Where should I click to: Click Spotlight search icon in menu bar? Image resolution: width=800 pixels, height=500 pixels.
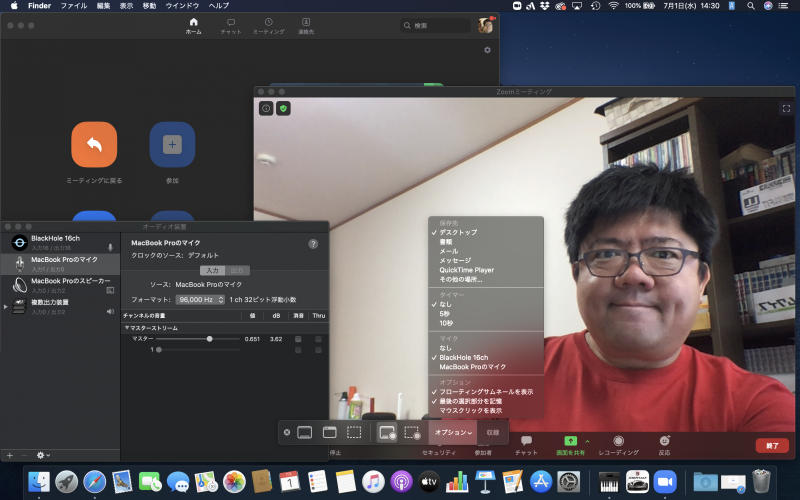click(x=751, y=6)
